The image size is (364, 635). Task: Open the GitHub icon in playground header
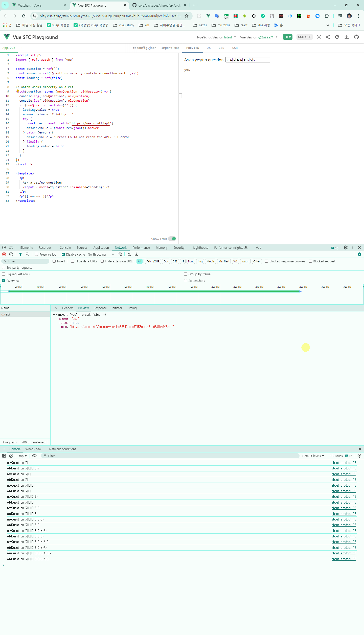click(x=356, y=37)
